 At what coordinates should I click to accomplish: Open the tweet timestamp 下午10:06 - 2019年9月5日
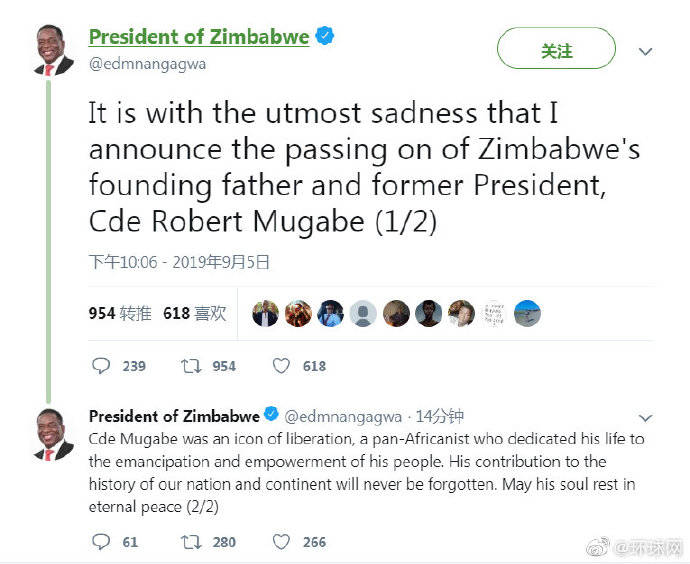(179, 262)
